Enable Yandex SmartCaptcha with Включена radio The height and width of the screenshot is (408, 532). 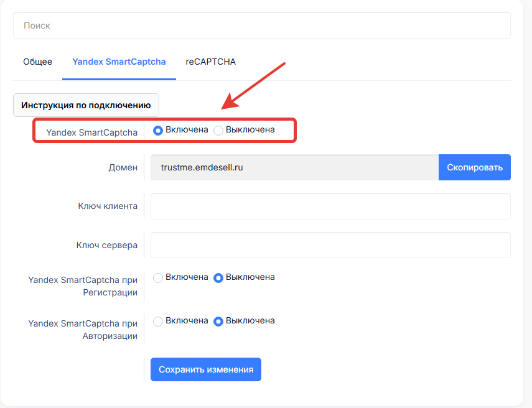158,130
